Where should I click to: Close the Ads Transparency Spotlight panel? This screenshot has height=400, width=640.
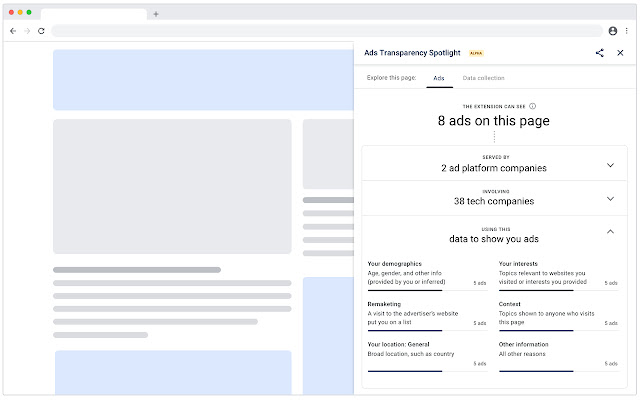620,53
